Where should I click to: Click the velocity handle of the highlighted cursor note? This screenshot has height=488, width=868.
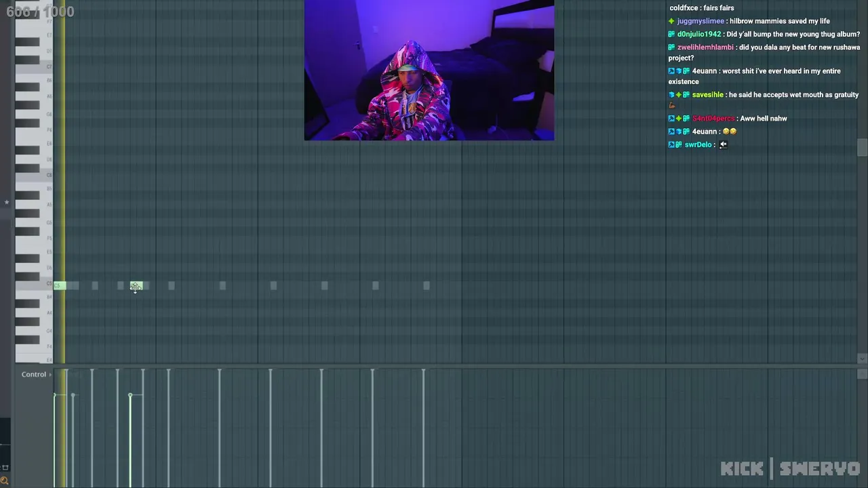(x=130, y=395)
